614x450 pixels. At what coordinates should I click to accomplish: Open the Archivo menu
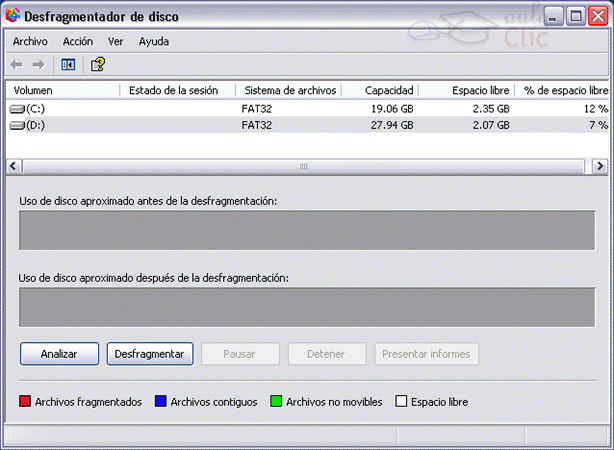coord(30,42)
